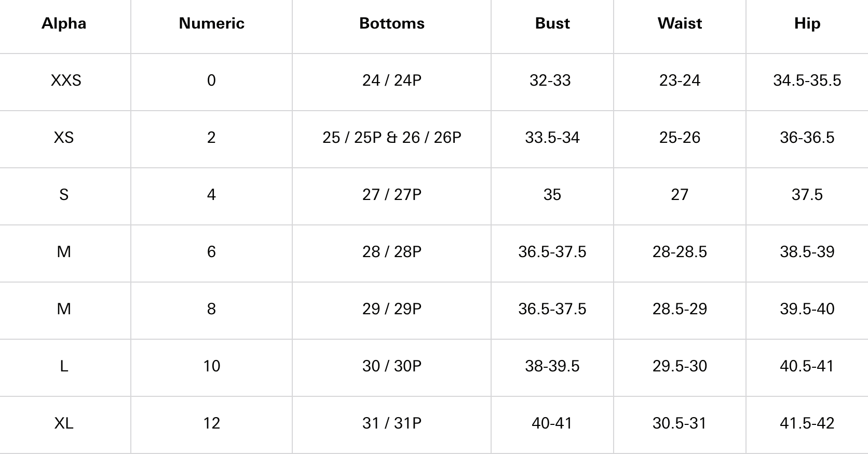Click the bottoms cell reading 24 / 24P

click(x=391, y=81)
